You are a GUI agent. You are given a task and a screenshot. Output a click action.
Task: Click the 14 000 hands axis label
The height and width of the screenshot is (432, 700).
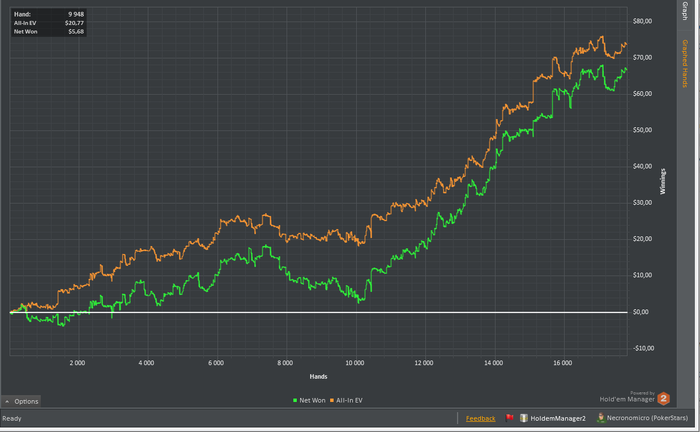coord(493,363)
